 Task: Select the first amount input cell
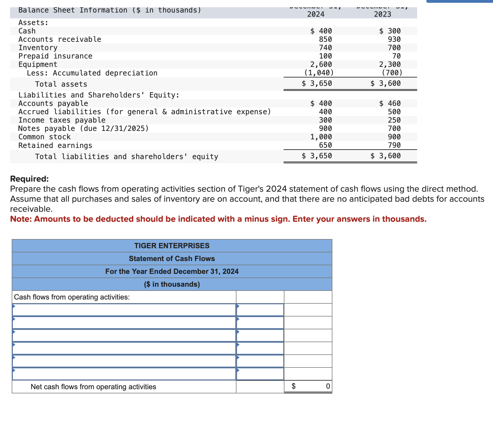260,309
